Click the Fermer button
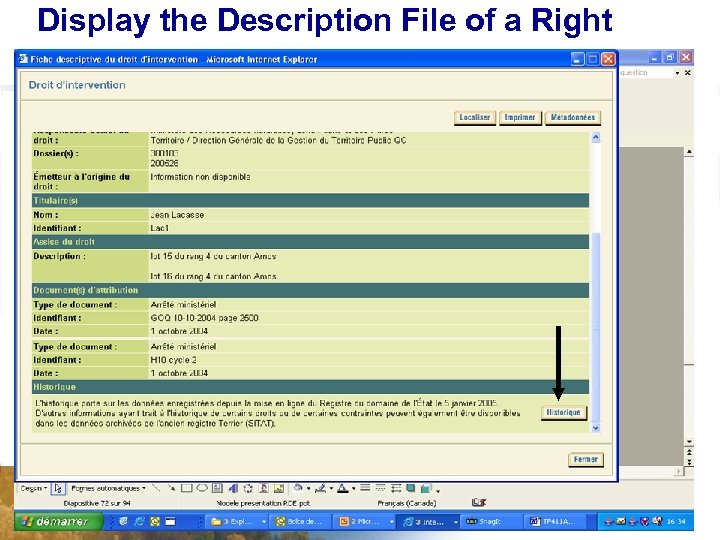Viewport: 720px width, 540px height. click(x=585, y=459)
